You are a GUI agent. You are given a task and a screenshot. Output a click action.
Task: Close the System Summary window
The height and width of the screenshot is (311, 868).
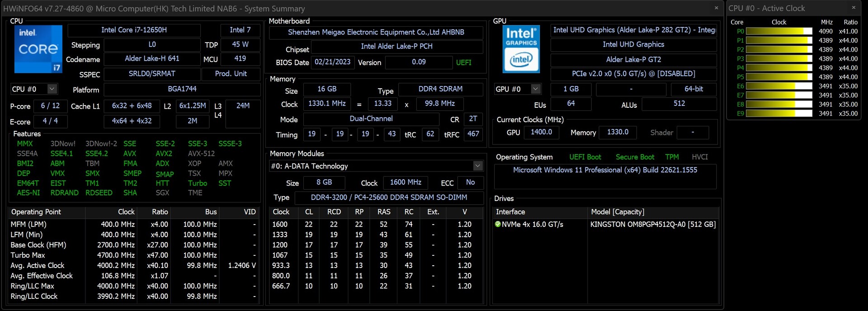pyautogui.click(x=716, y=8)
